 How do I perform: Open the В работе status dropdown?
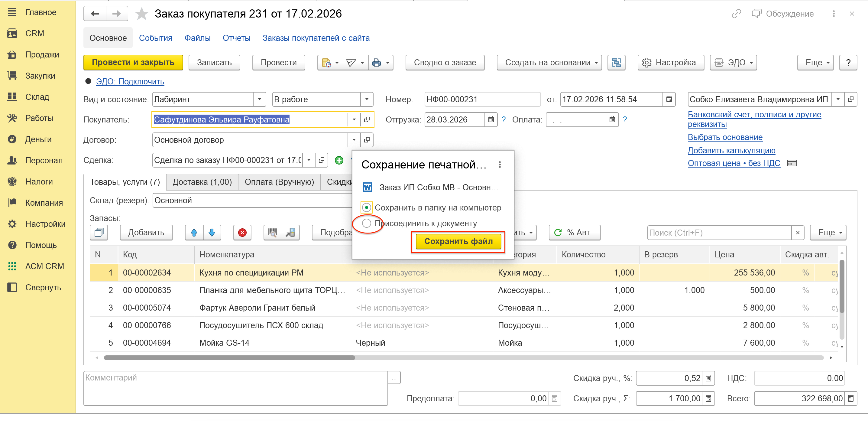pos(367,100)
